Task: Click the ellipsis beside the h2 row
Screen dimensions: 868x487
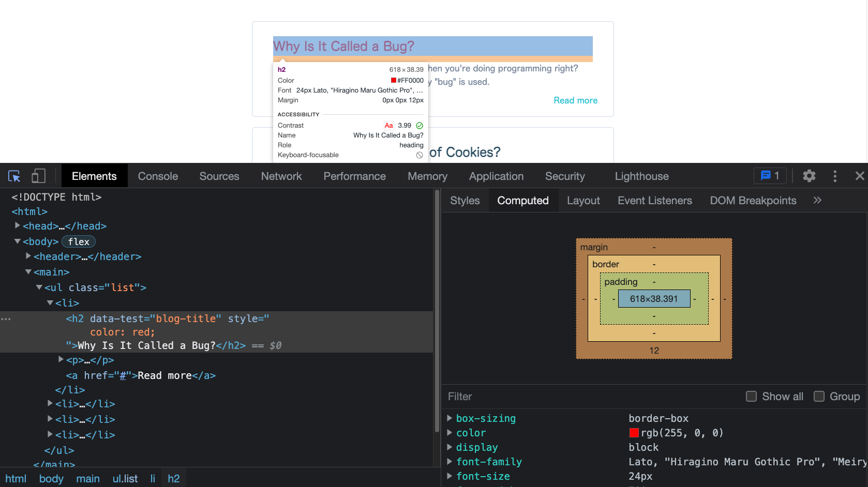Action: tap(6, 319)
